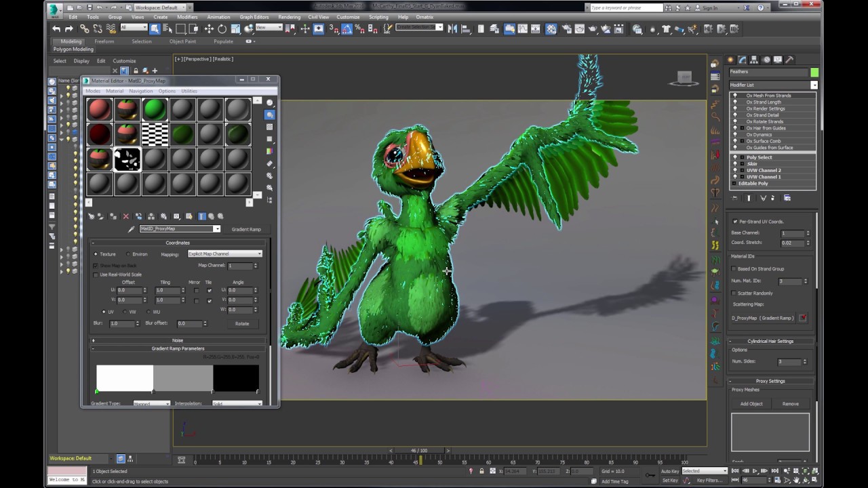Select the Environ radio button
This screenshot has width=868, height=488.
(127, 254)
